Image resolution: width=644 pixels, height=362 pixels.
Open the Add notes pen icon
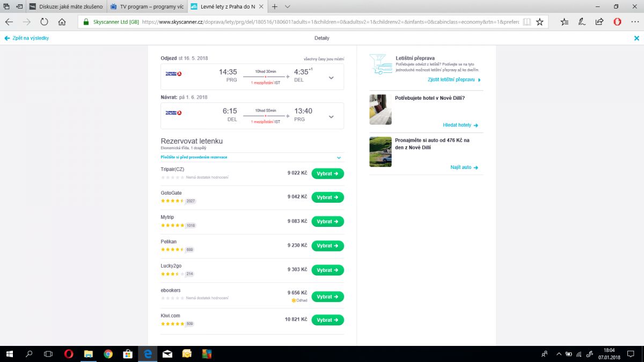(582, 22)
